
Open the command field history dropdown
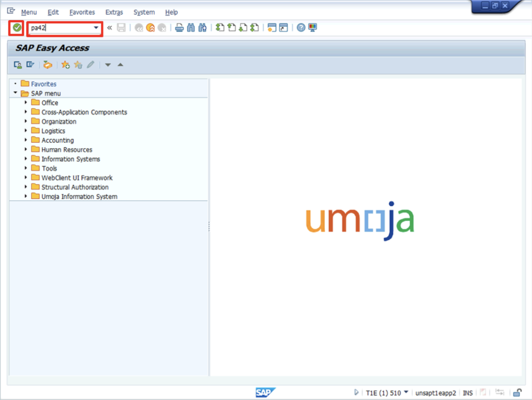click(96, 27)
